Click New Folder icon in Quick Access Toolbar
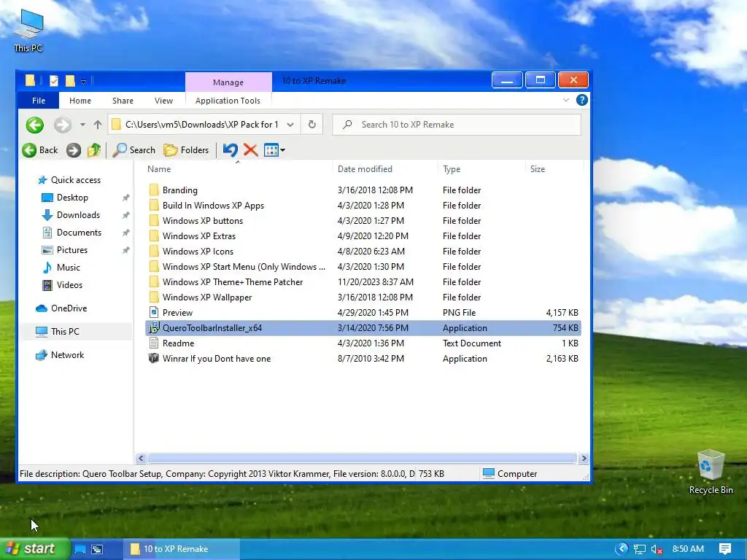 [70, 81]
